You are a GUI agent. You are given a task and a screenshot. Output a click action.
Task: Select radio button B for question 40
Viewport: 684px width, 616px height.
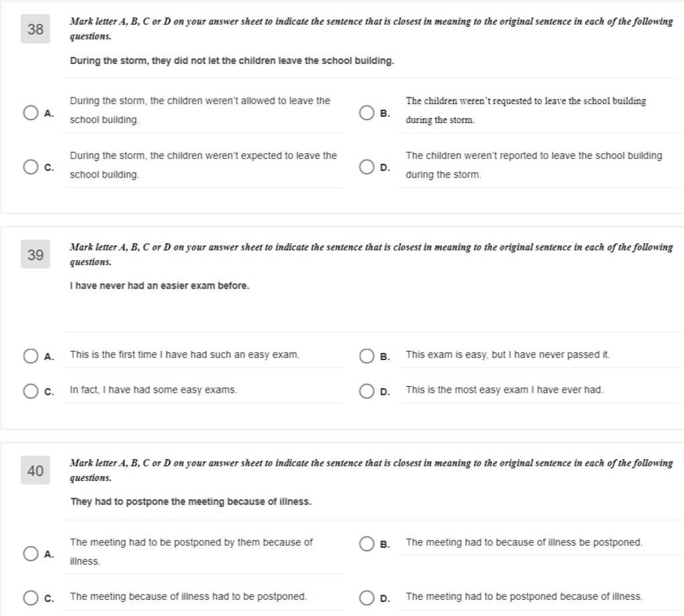coord(367,544)
